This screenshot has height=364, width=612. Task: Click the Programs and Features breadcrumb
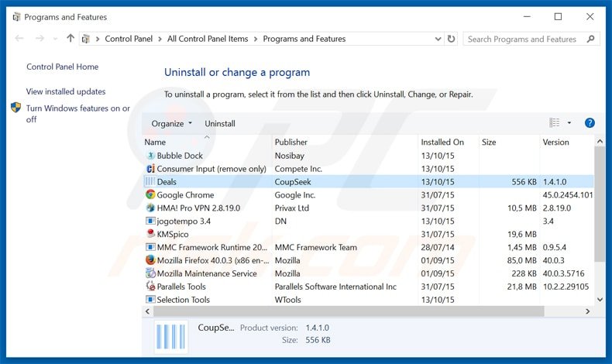304,39
